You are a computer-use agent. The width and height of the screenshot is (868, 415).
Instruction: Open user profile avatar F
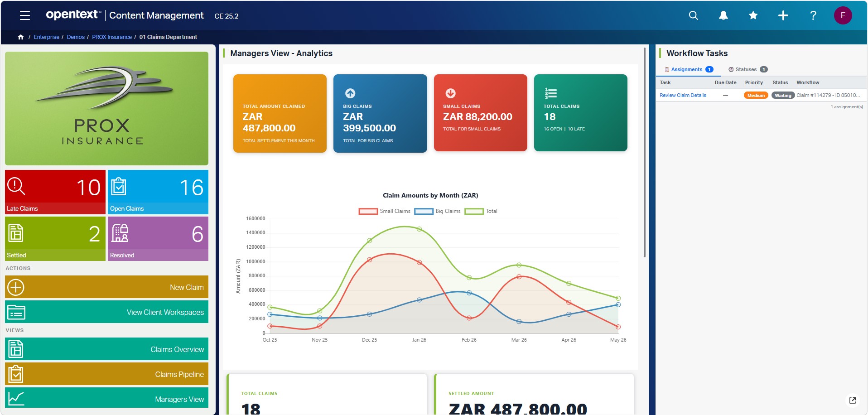pyautogui.click(x=843, y=15)
